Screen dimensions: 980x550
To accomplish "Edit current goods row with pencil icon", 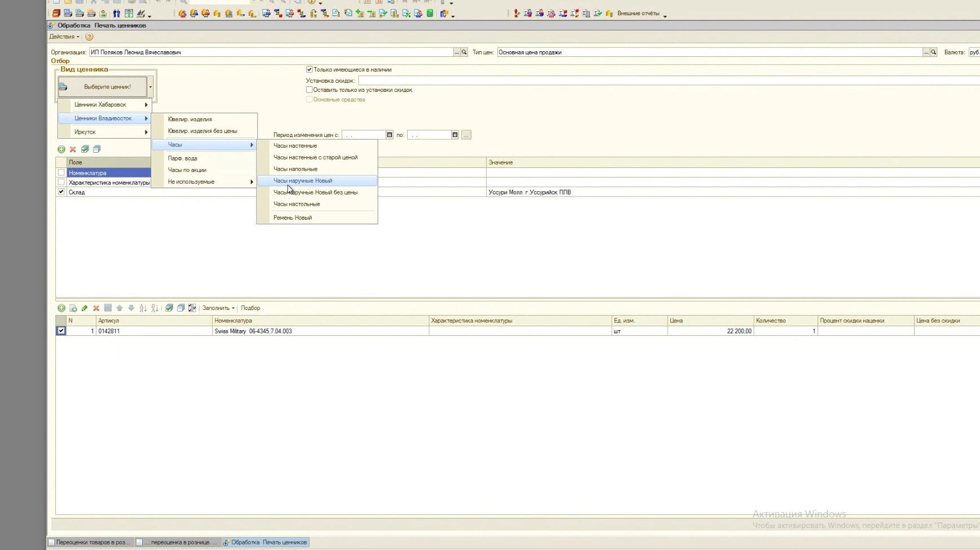I will (x=85, y=308).
